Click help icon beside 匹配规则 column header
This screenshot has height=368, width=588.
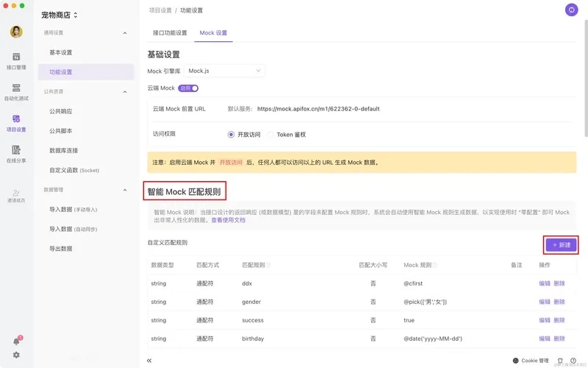coord(268,265)
